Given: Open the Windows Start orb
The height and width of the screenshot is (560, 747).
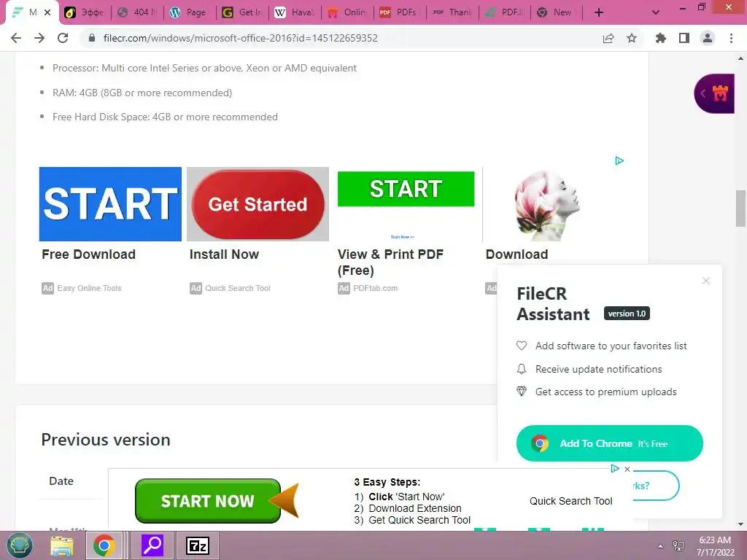Looking at the screenshot, I should click(20, 545).
